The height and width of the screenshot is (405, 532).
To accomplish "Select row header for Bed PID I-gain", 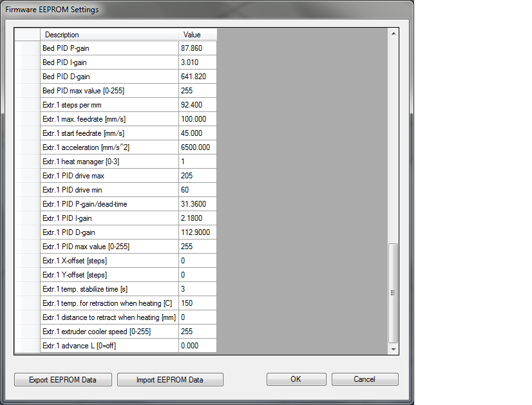I will [27, 62].
